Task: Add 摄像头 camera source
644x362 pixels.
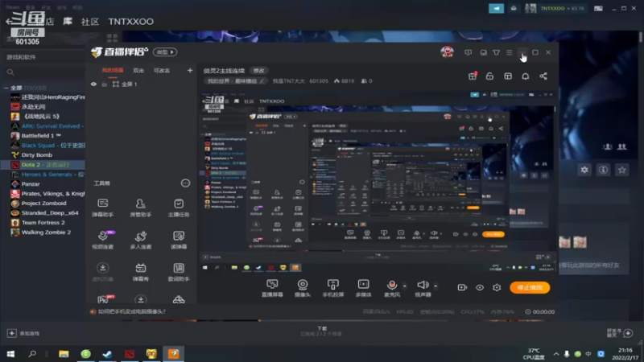Action: (x=303, y=288)
